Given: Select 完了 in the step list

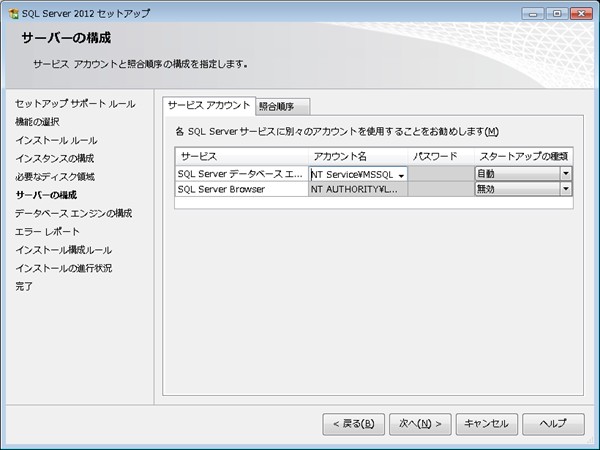Looking at the screenshot, I should 24,287.
